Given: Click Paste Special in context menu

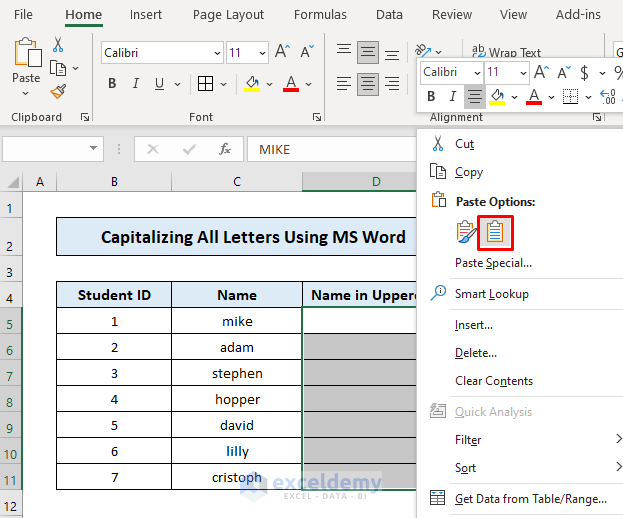Looking at the screenshot, I should (493, 263).
